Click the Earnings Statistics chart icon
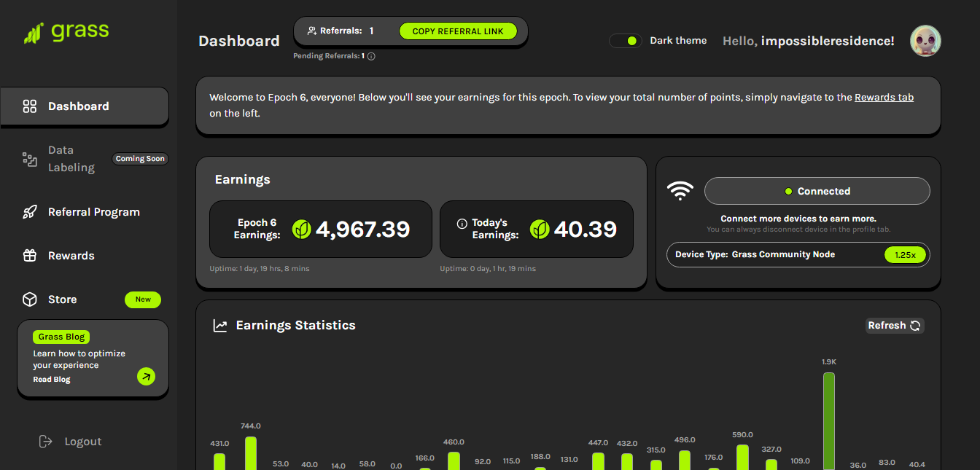 tap(220, 326)
